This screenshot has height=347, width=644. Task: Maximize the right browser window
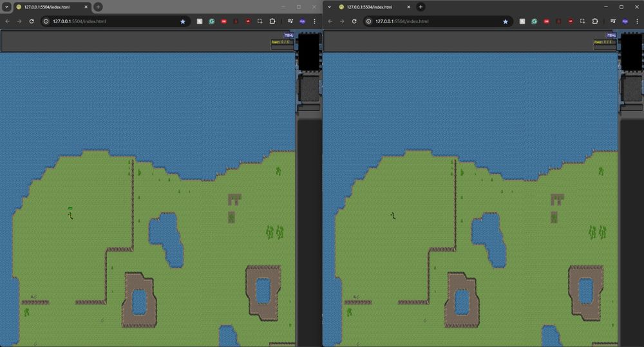pyautogui.click(x=621, y=7)
